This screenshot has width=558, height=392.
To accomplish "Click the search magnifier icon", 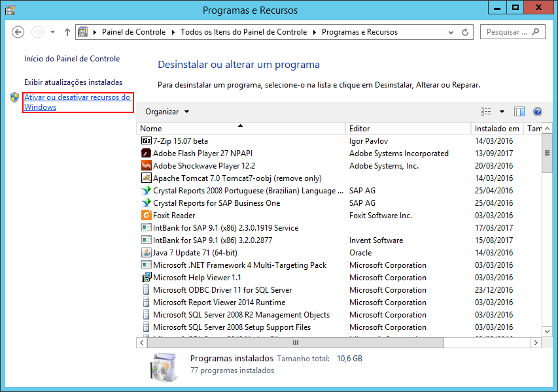I will pyautogui.click(x=535, y=31).
